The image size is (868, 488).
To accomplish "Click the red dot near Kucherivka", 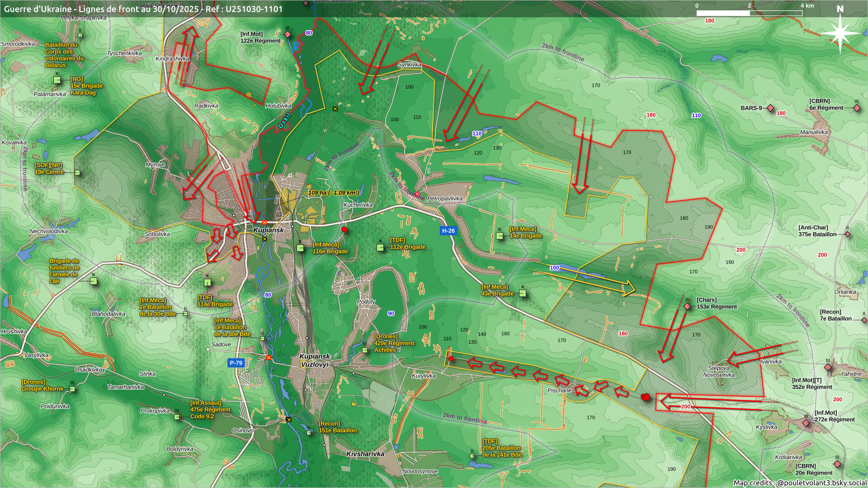I will 344,230.
